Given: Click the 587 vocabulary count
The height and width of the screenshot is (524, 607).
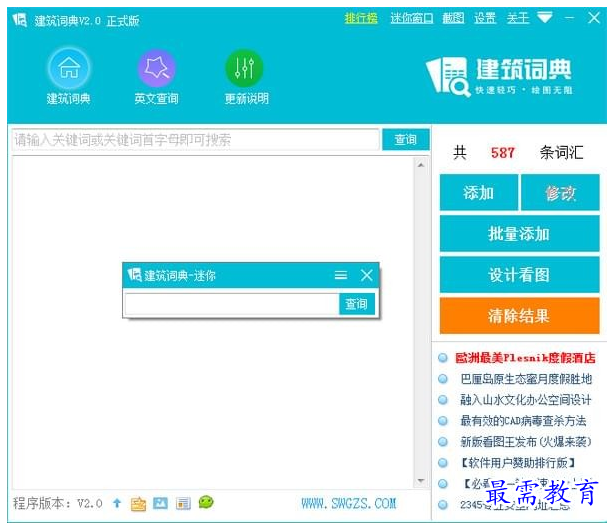Looking at the screenshot, I should 502,152.
